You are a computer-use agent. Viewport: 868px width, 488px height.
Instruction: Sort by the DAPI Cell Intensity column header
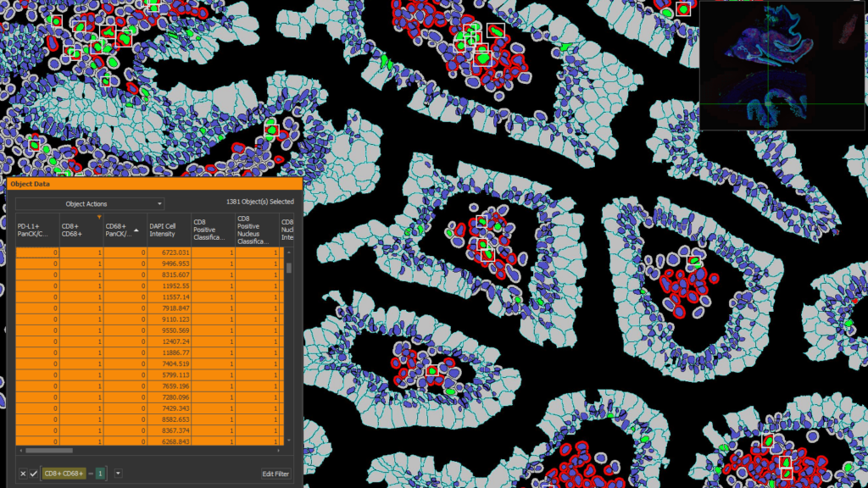[168, 229]
